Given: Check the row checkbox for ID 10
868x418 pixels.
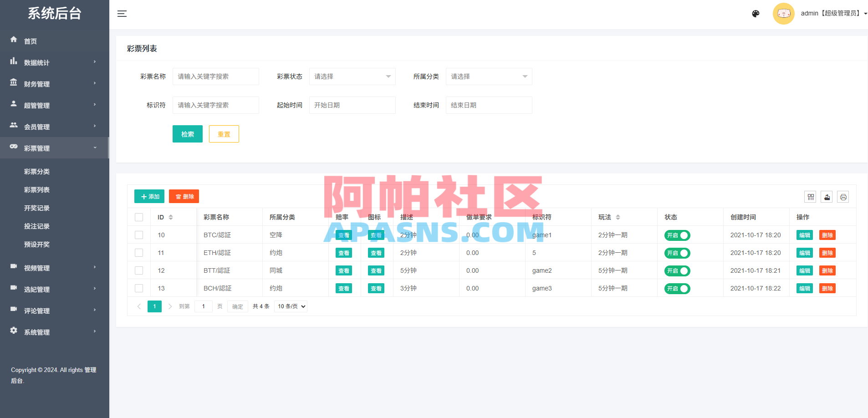Looking at the screenshot, I should coord(139,235).
